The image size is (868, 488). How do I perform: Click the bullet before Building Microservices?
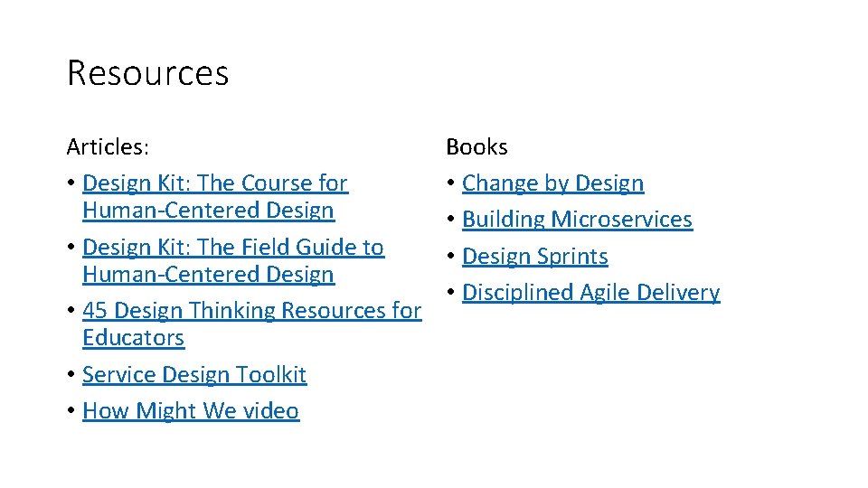coord(450,221)
